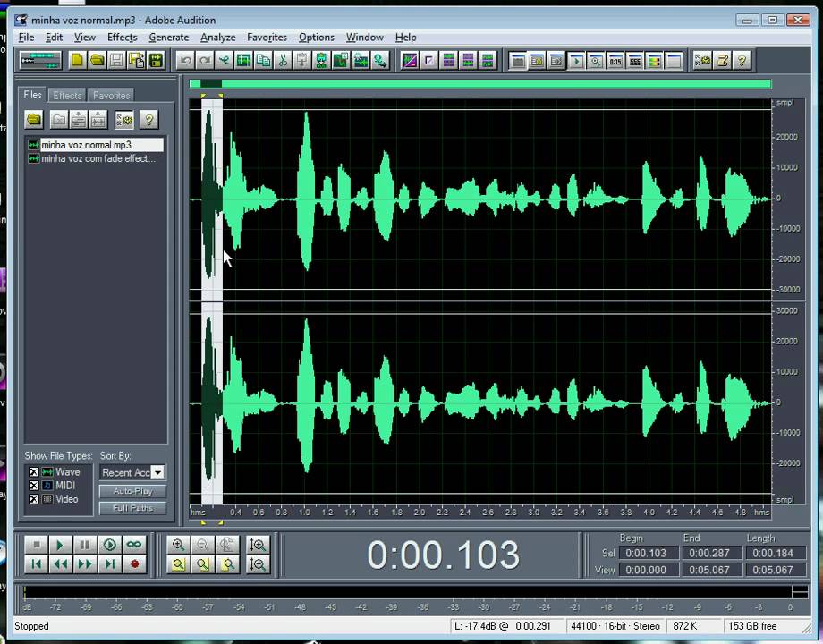Open the Convert Sample Type icon
The width and height of the screenshot is (823, 644).
pos(380,60)
